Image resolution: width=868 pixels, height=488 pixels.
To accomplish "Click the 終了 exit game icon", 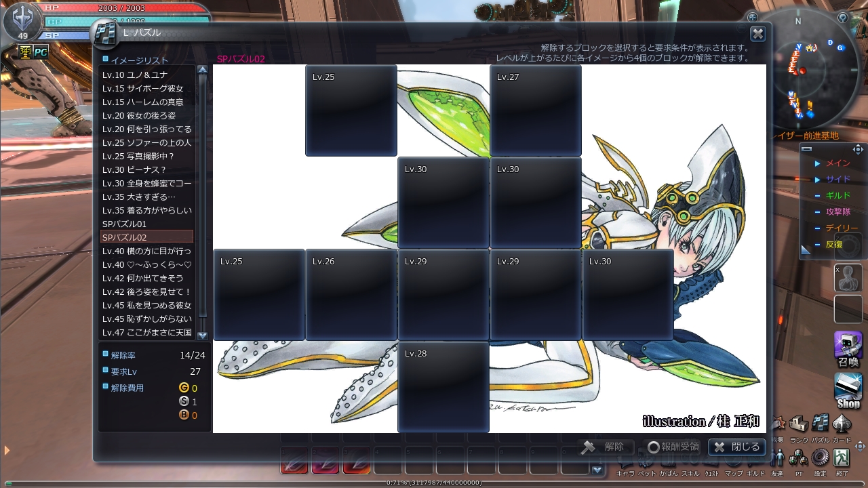I will 842,457.
